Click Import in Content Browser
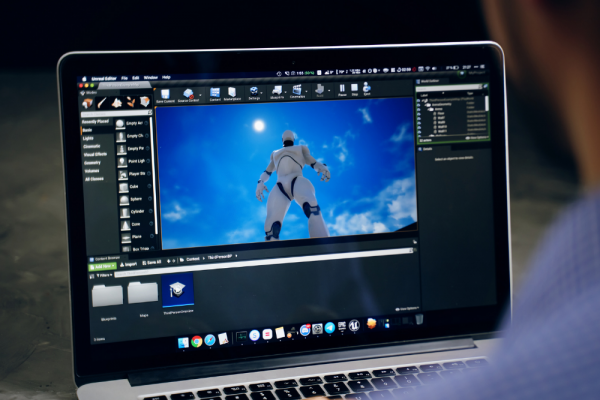 pyautogui.click(x=128, y=264)
